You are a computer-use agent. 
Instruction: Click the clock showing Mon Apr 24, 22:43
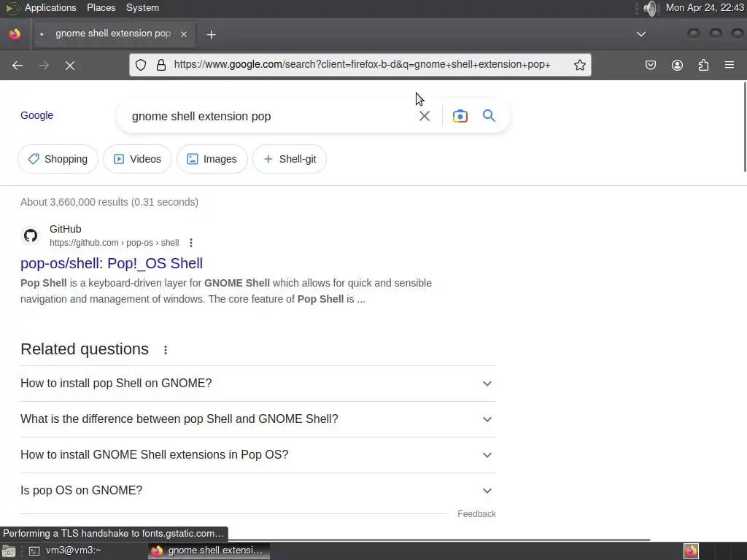705,7
